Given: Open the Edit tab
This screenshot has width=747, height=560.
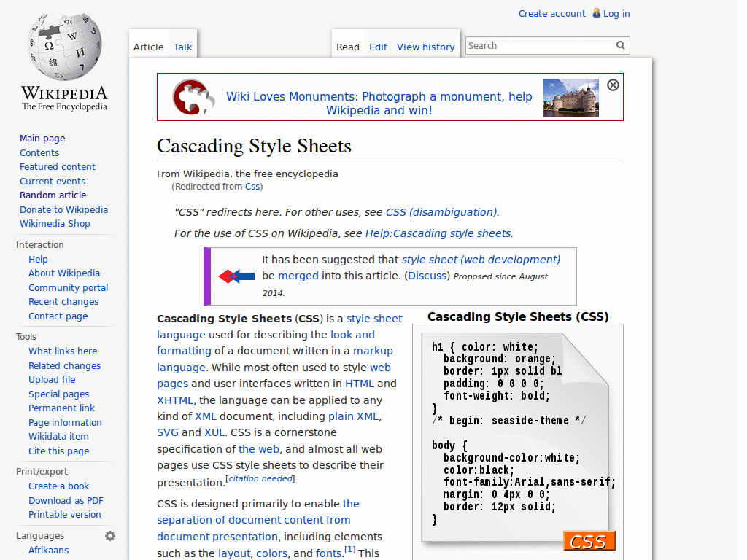Looking at the screenshot, I should [379, 47].
